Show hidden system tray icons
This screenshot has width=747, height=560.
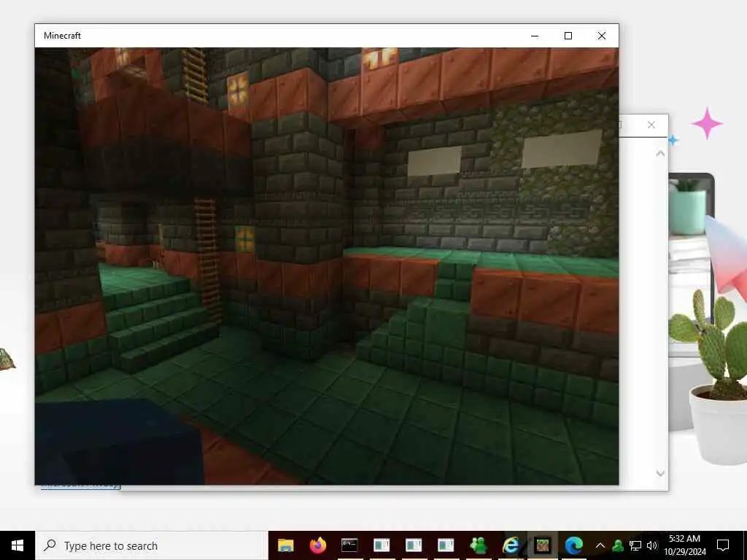600,545
